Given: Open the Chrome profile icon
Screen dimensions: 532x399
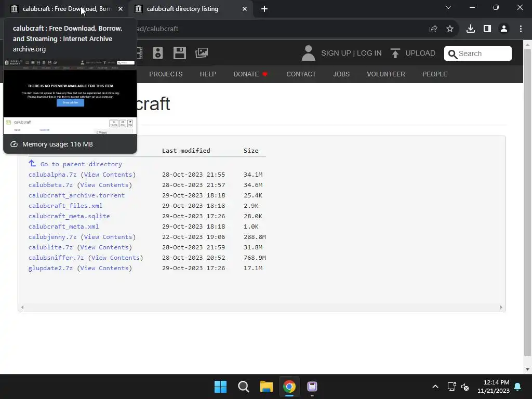Looking at the screenshot, I should coord(504,29).
